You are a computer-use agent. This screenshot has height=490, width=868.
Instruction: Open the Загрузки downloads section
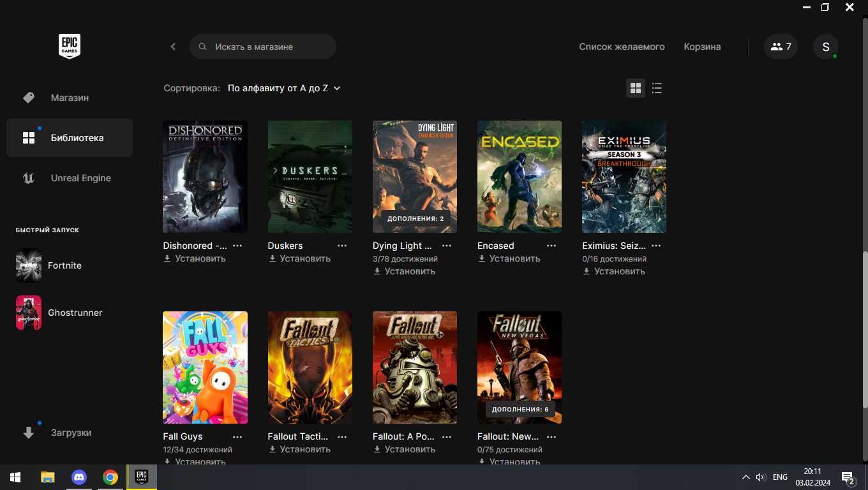point(70,433)
